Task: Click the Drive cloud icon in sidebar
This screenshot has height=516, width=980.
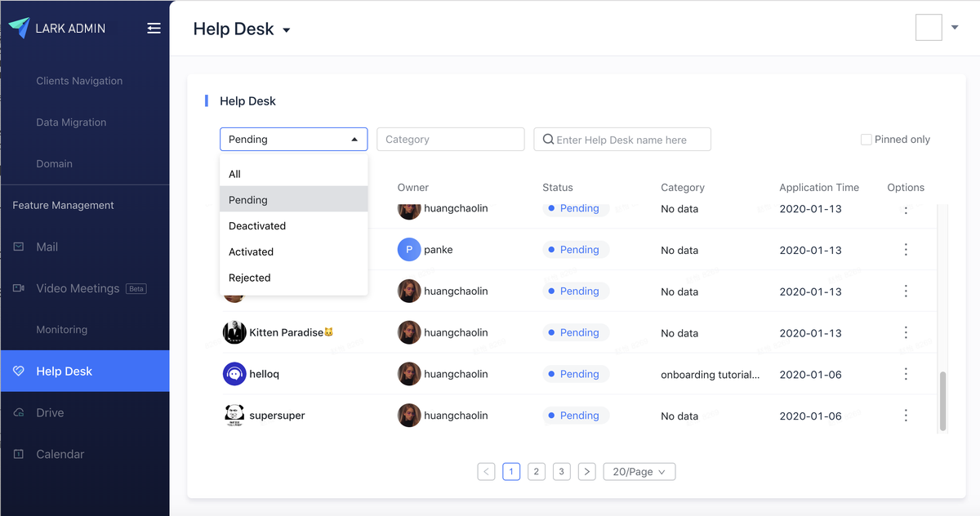Action: coord(19,413)
